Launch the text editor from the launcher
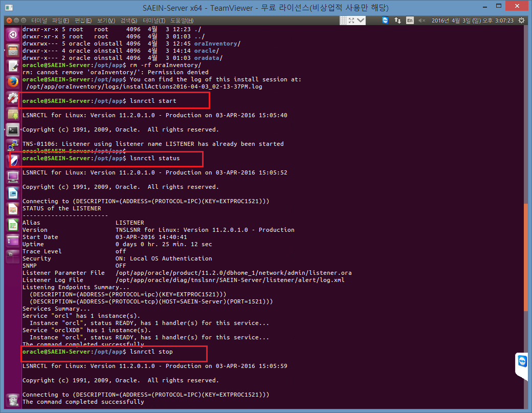 (x=13, y=66)
